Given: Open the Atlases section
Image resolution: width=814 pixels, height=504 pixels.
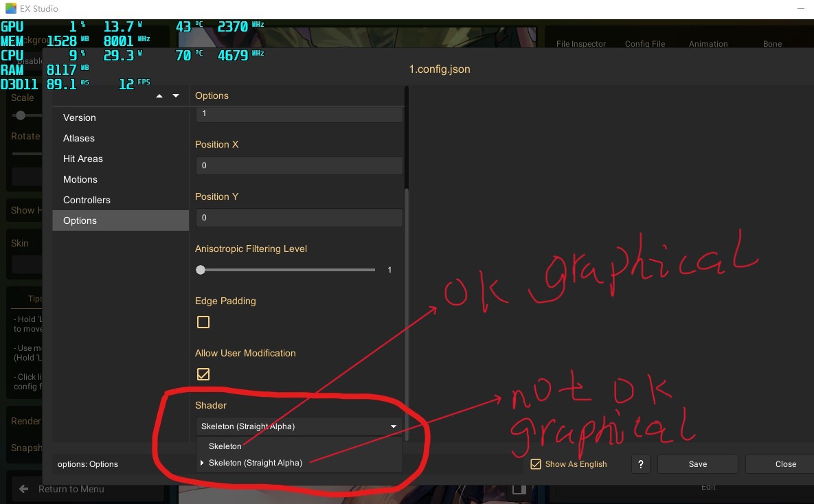Looking at the screenshot, I should click(x=120, y=138).
